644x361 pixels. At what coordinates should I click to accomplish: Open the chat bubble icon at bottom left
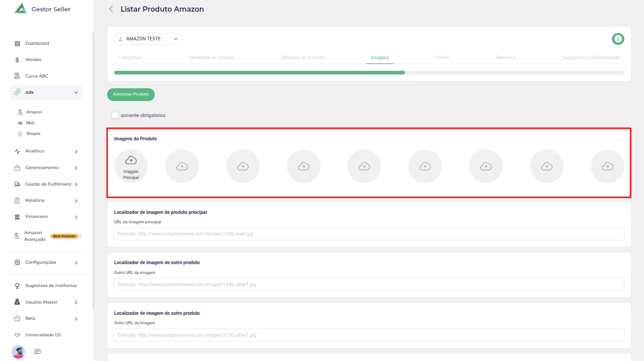click(38, 352)
